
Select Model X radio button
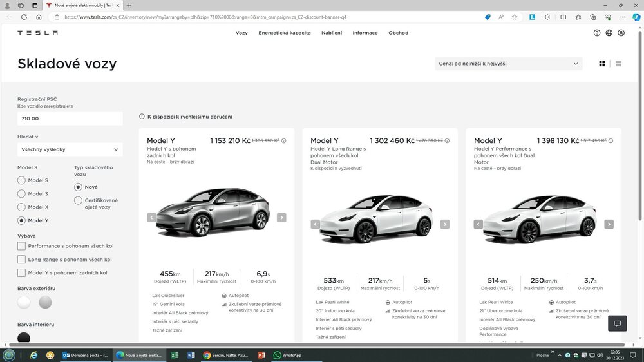coord(21,207)
